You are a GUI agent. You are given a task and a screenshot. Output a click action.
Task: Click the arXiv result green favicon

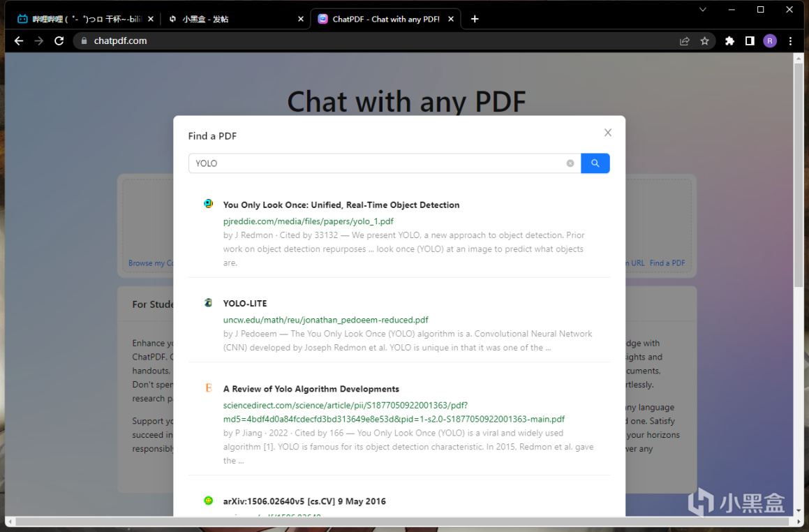tap(209, 501)
